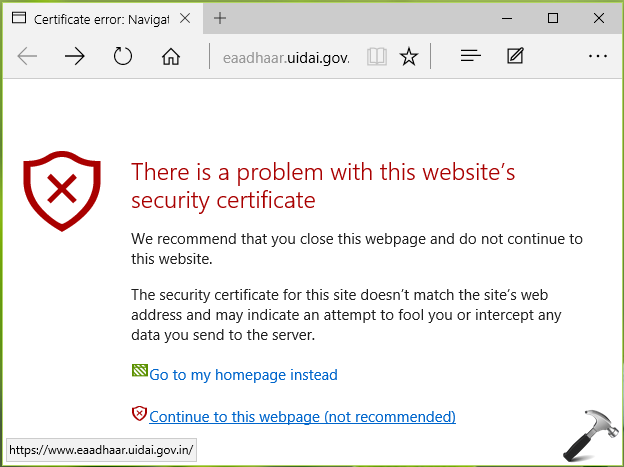This screenshot has height=467, width=624.
Task: Focus the eaadhaar.uidai.gov address bar
Action: click(x=286, y=58)
